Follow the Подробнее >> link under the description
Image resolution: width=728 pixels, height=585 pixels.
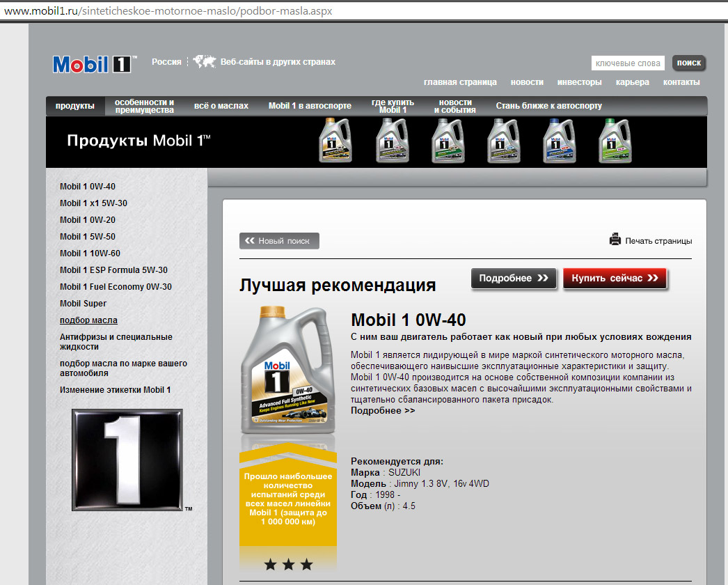tap(383, 411)
